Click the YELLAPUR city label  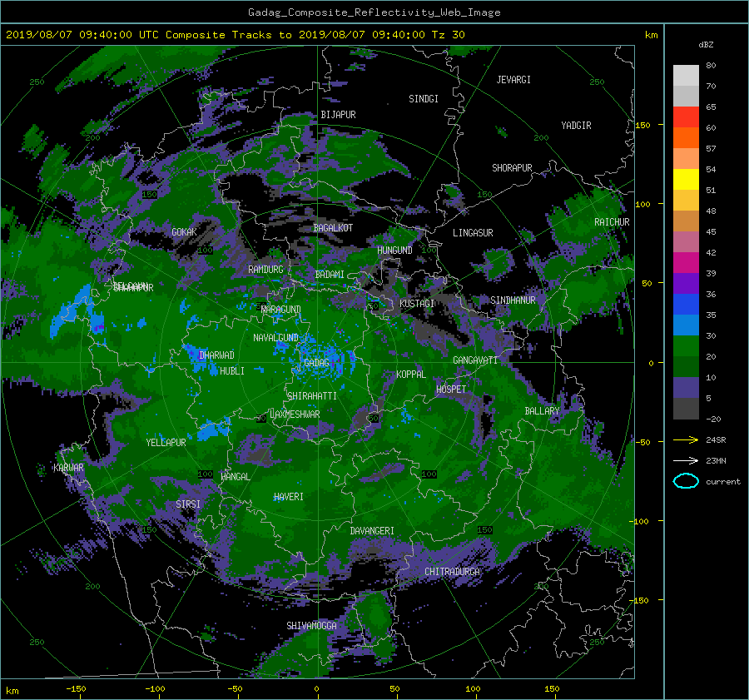(166, 443)
